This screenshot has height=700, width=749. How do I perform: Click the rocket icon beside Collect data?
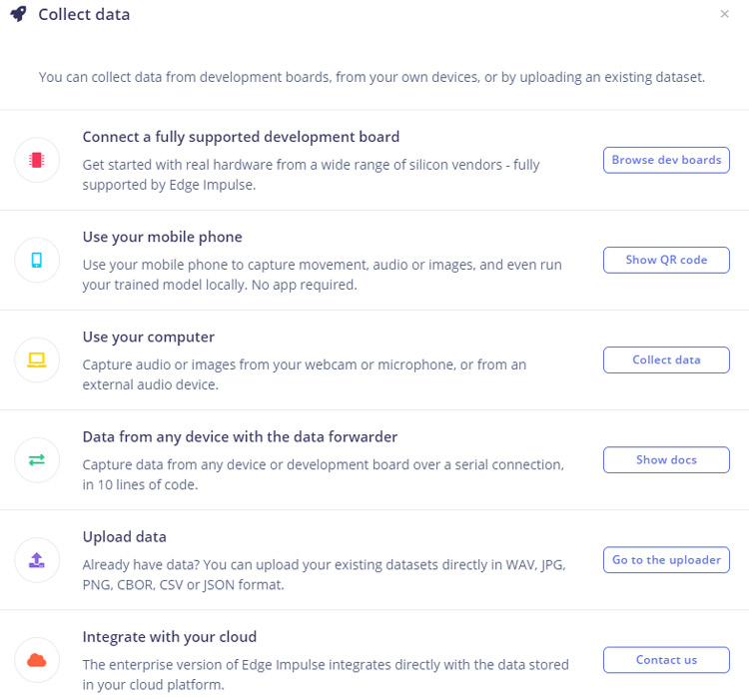(19, 14)
